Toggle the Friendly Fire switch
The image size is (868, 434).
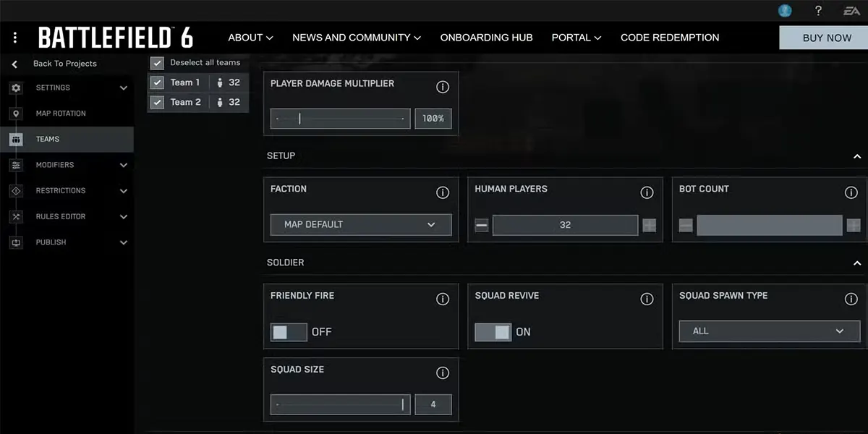tap(289, 332)
